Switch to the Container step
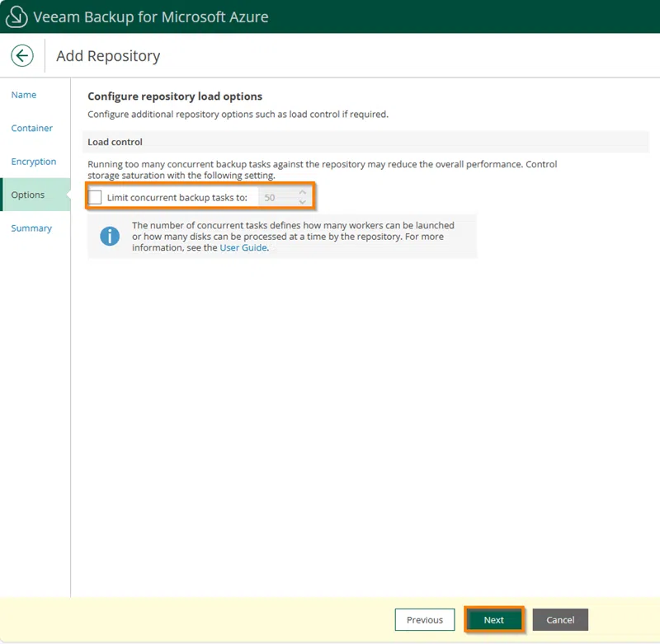 click(x=32, y=129)
